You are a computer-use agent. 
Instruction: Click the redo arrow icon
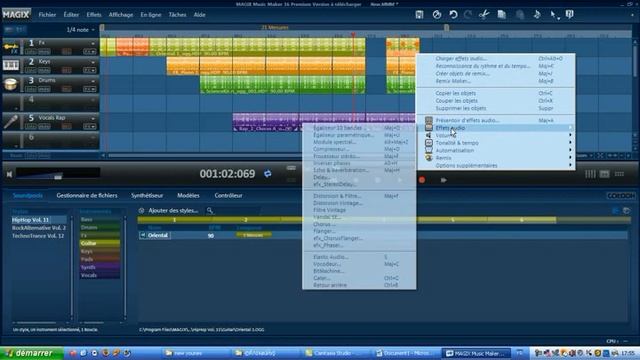tap(468, 15)
